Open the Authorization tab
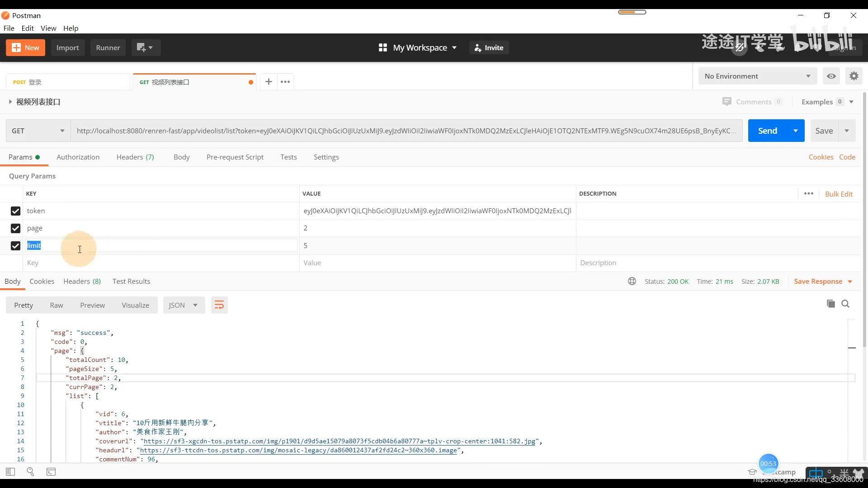This screenshot has width=868, height=488. point(78,157)
